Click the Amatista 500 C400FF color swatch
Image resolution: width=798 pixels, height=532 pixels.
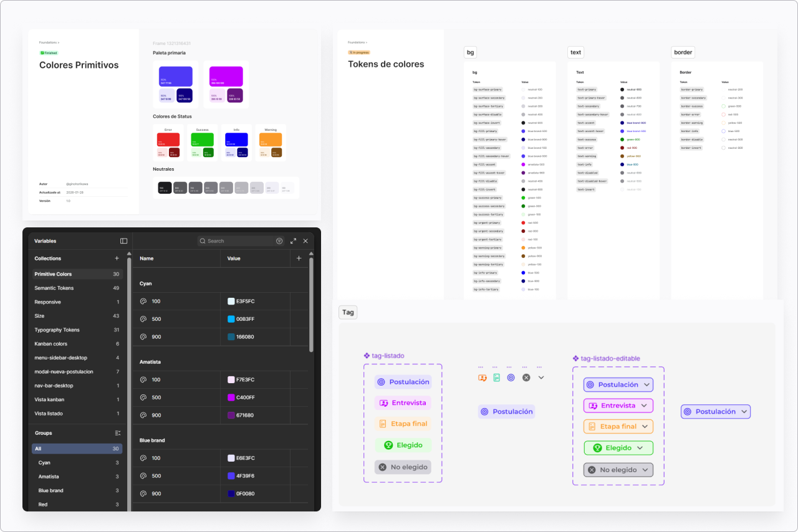click(x=231, y=397)
